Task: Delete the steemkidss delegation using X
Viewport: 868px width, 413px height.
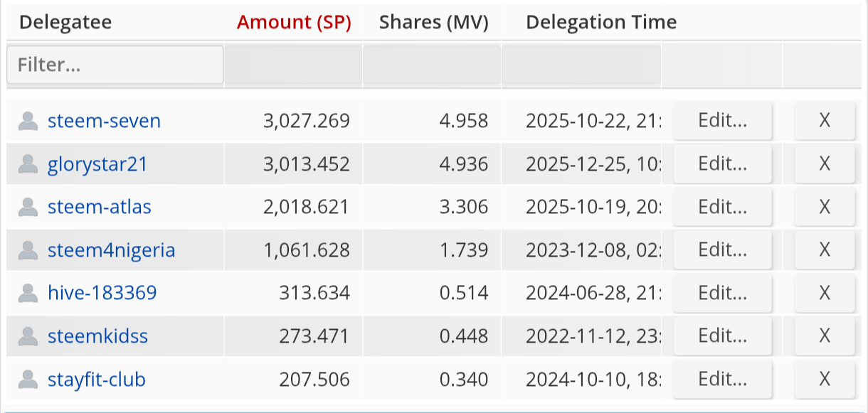Action: tap(825, 336)
